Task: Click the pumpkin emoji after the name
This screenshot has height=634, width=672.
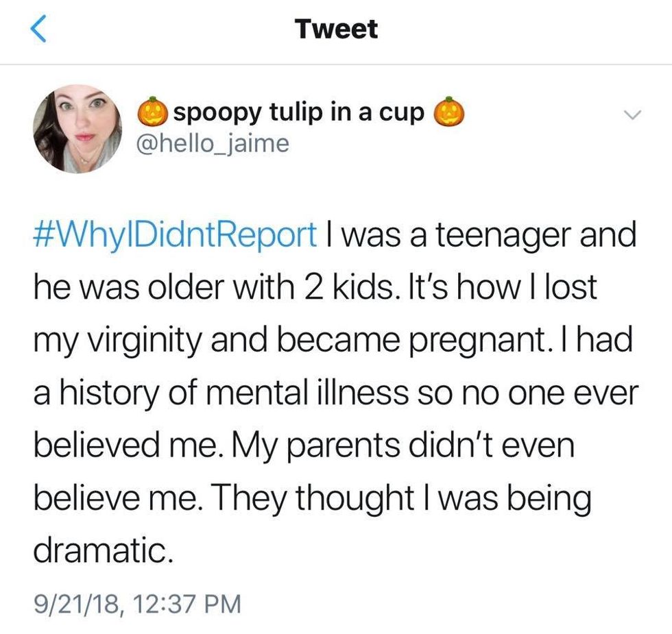Action: [x=446, y=113]
